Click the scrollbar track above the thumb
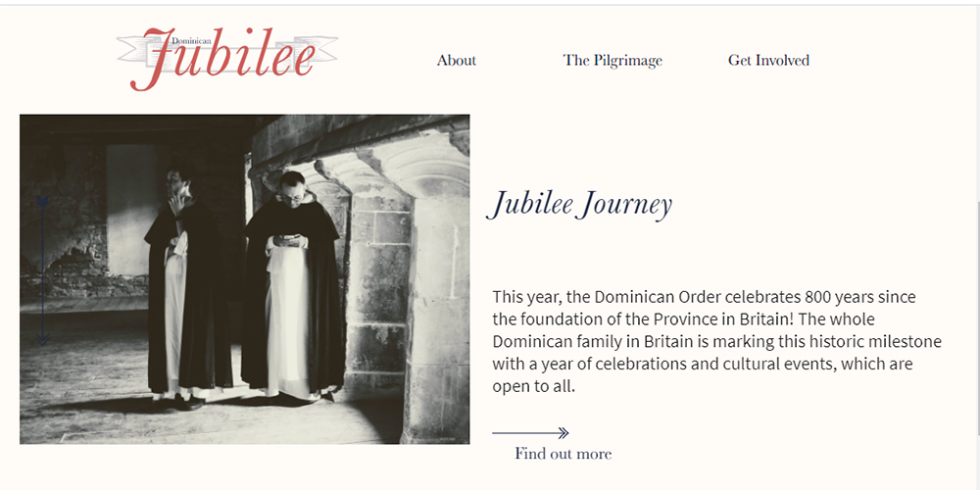Screen dimensions: 980x490 977,103
